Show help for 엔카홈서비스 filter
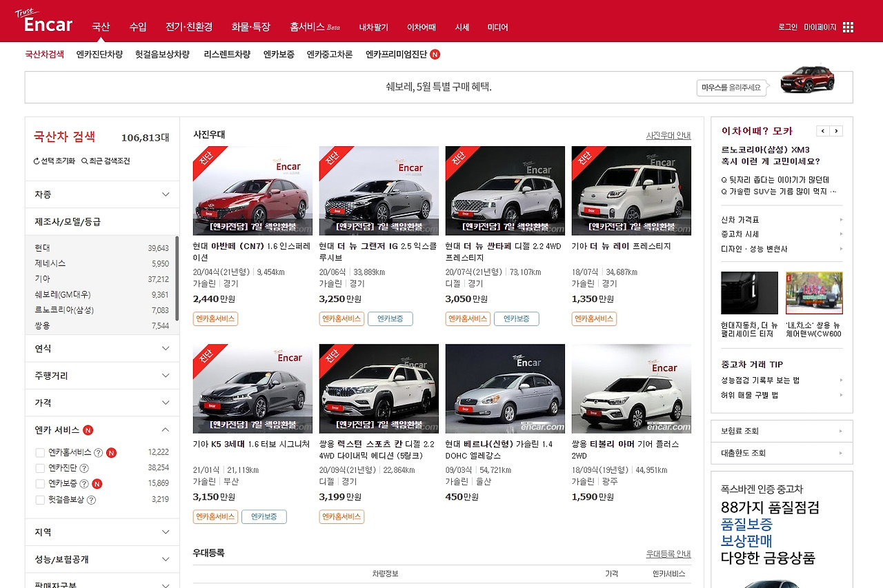Viewport: 883px width, 588px height. tap(98, 453)
